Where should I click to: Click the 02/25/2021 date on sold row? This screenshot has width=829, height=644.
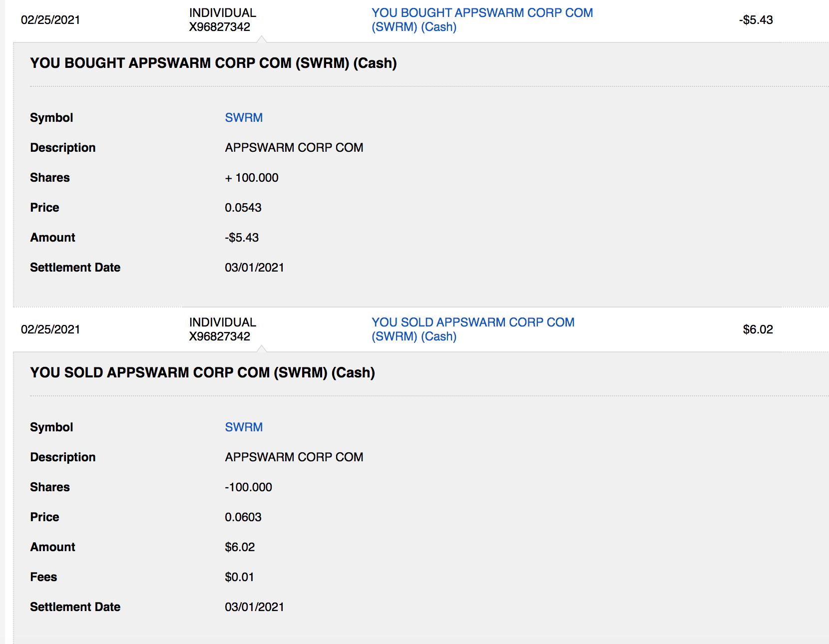coord(50,329)
